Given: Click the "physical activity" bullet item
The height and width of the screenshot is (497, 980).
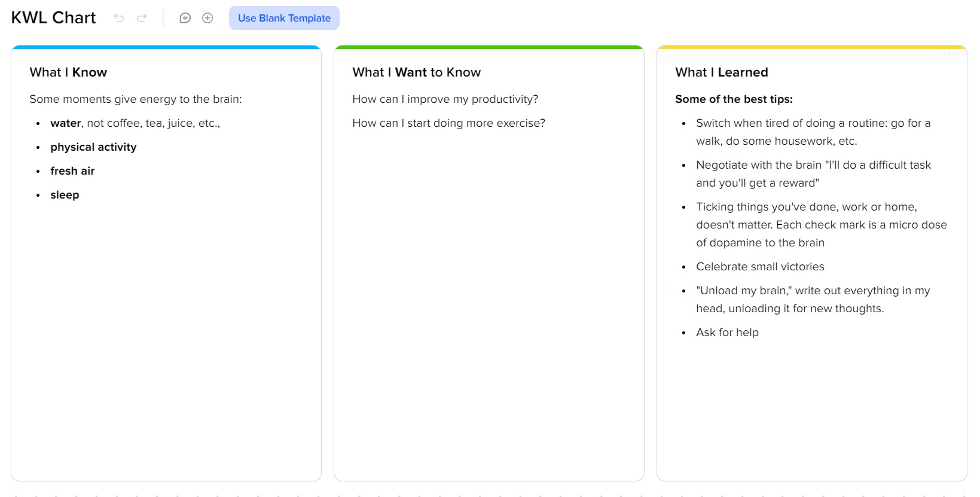Looking at the screenshot, I should [x=93, y=147].
